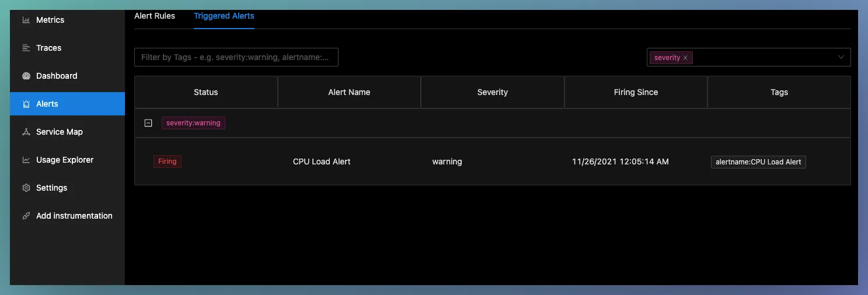
Task: Open the group-by dropdown arrow
Action: coord(841,57)
